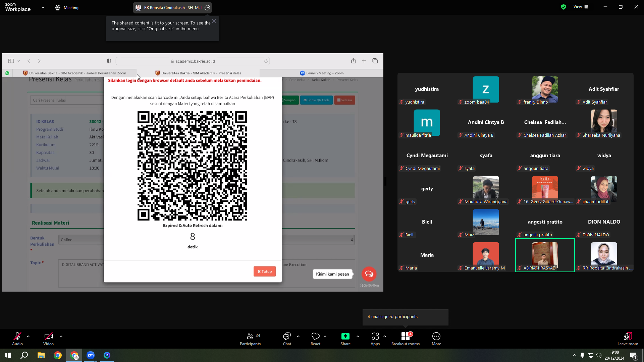Open Zoom app from taskbar
This screenshot has width=644, height=362.
(91, 355)
